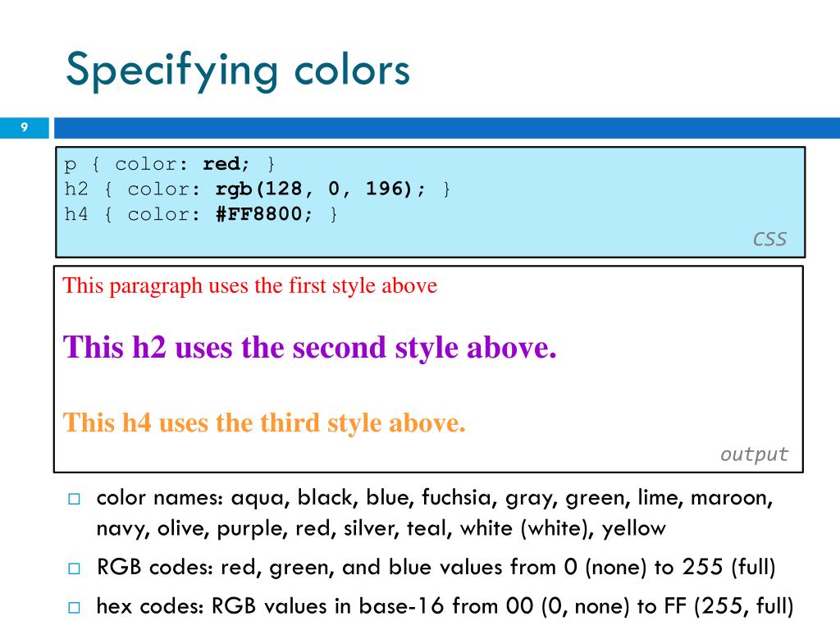Screen dimensions: 840x630
Task: Click the '#FF8800;' hex value
Action: pyautogui.click(x=263, y=214)
